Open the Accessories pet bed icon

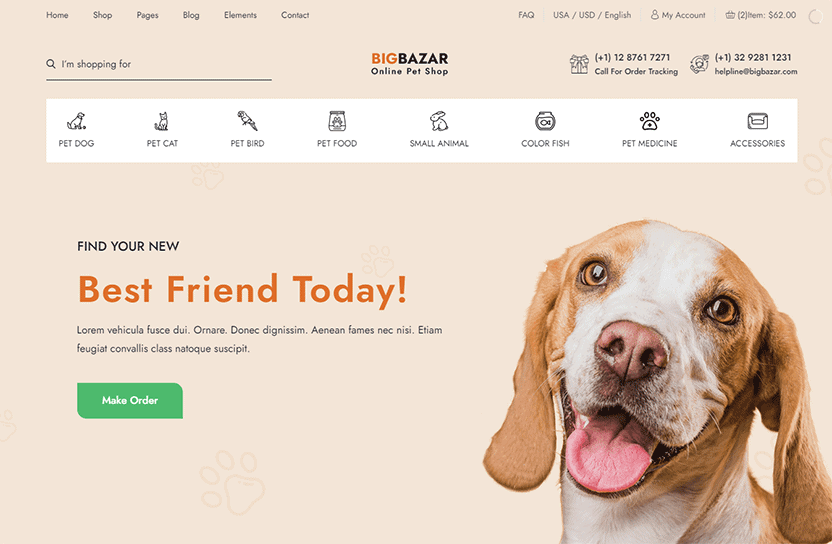(x=757, y=121)
